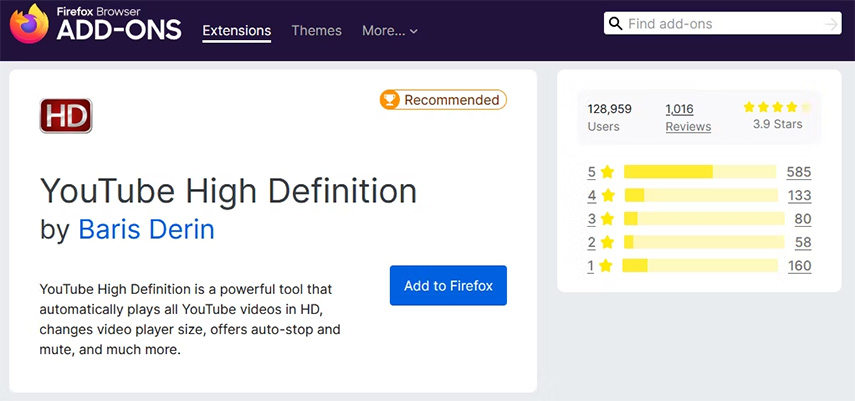Click the 128,959 Users count

pyautogui.click(x=610, y=117)
